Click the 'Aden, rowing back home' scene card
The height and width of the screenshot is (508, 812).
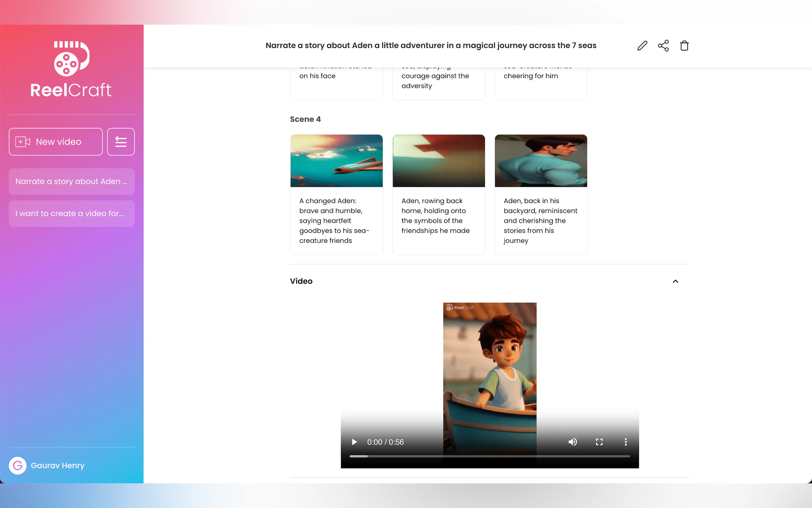tap(438, 216)
